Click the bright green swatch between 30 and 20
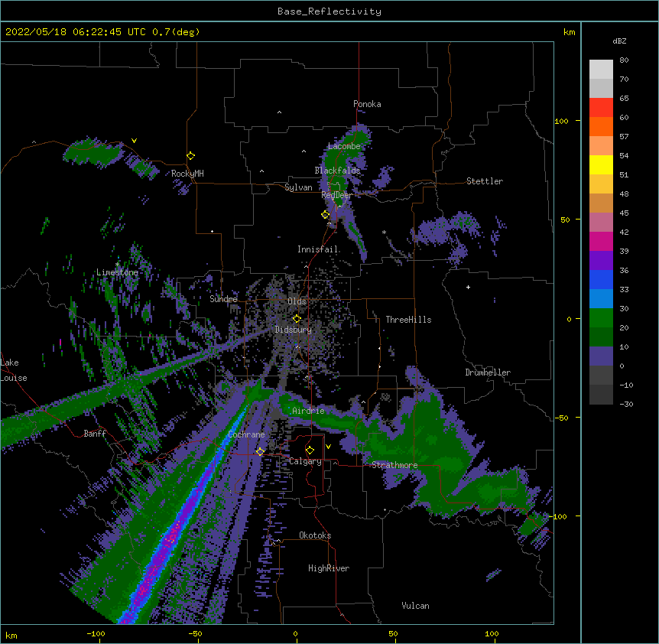This screenshot has height=644, width=659. pyautogui.click(x=601, y=318)
